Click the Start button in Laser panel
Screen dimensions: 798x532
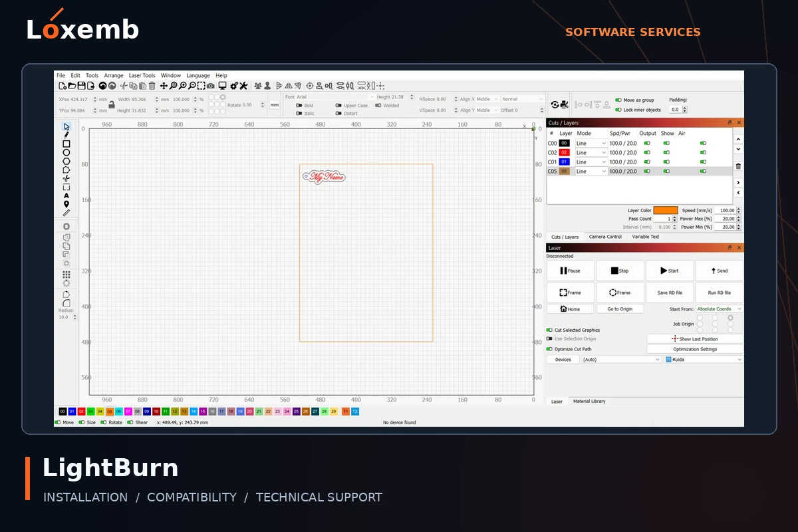(670, 271)
